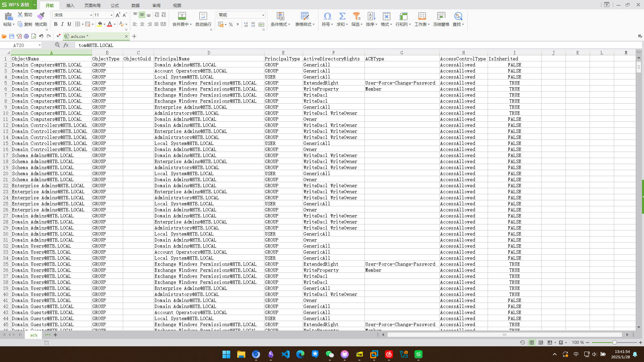Toggle Italic text formatting
This screenshot has width=644, height=362.
click(62, 24)
